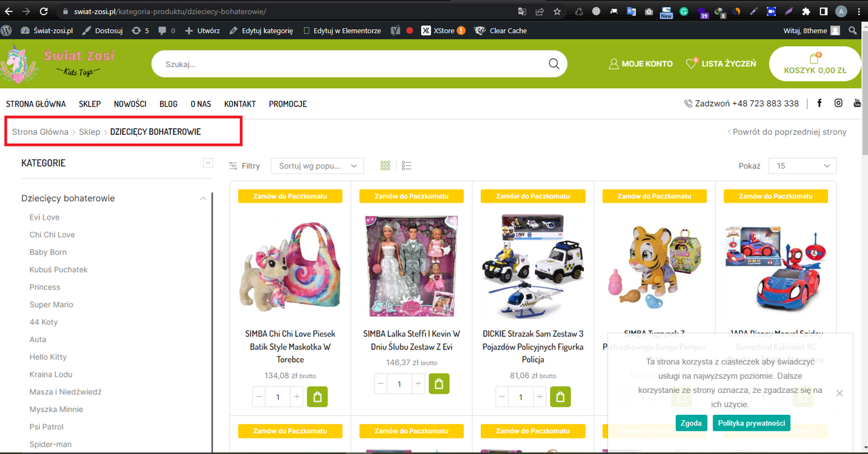Collapse the KATEGORIE widget with minus icon

(208, 163)
